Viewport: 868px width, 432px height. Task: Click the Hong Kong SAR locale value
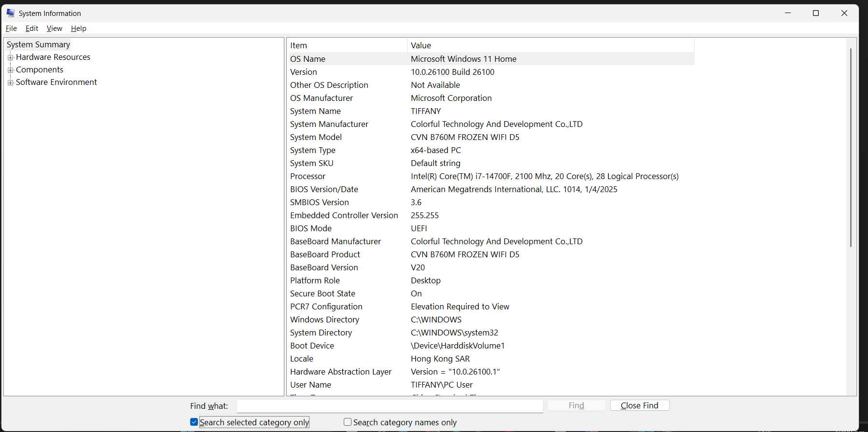coord(440,359)
